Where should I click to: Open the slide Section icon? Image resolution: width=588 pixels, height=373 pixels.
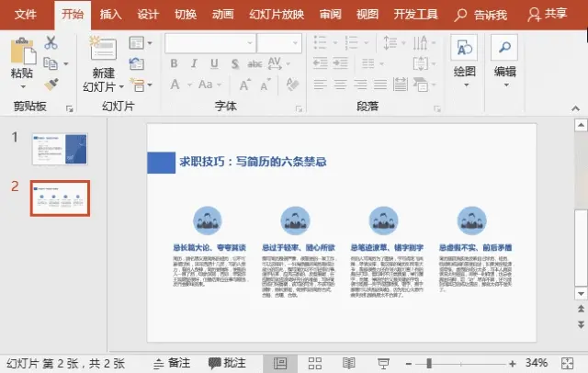[x=137, y=85]
